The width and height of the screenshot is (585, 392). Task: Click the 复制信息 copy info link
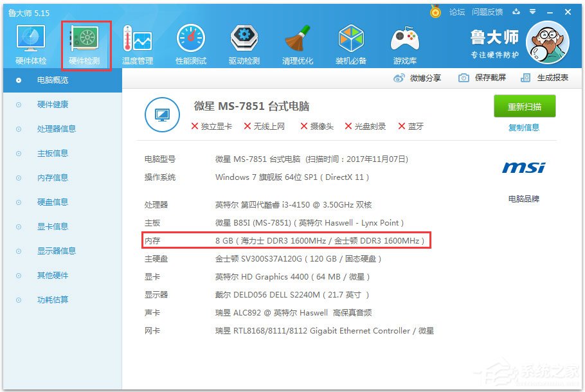(525, 127)
